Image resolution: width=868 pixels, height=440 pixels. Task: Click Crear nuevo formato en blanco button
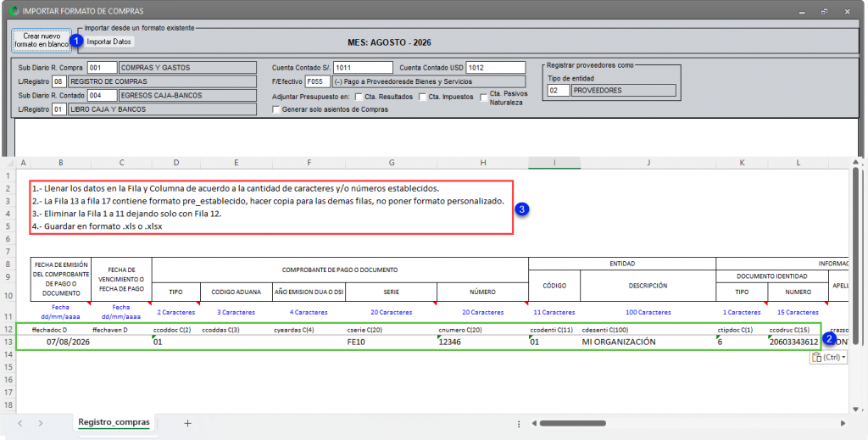click(x=42, y=41)
